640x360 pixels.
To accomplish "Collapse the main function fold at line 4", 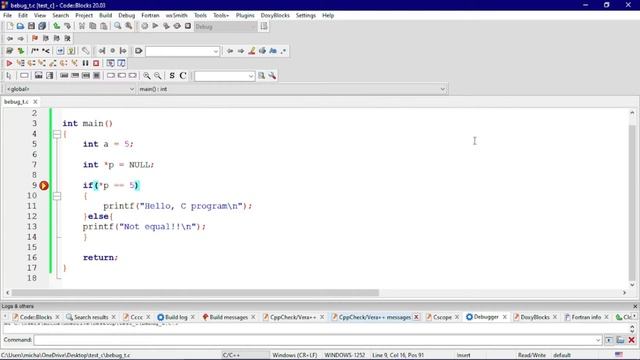I will [x=57, y=134].
